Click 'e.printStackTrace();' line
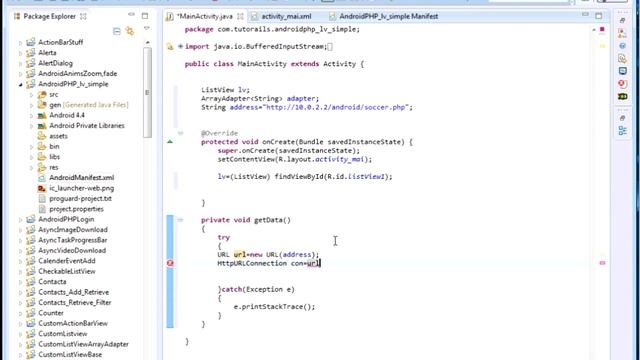 [274, 307]
